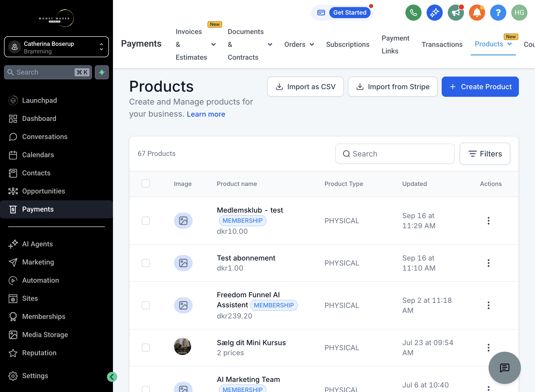Open actions menu for Test abonnement
Viewport: 535px width, 392px height.
[x=488, y=263]
